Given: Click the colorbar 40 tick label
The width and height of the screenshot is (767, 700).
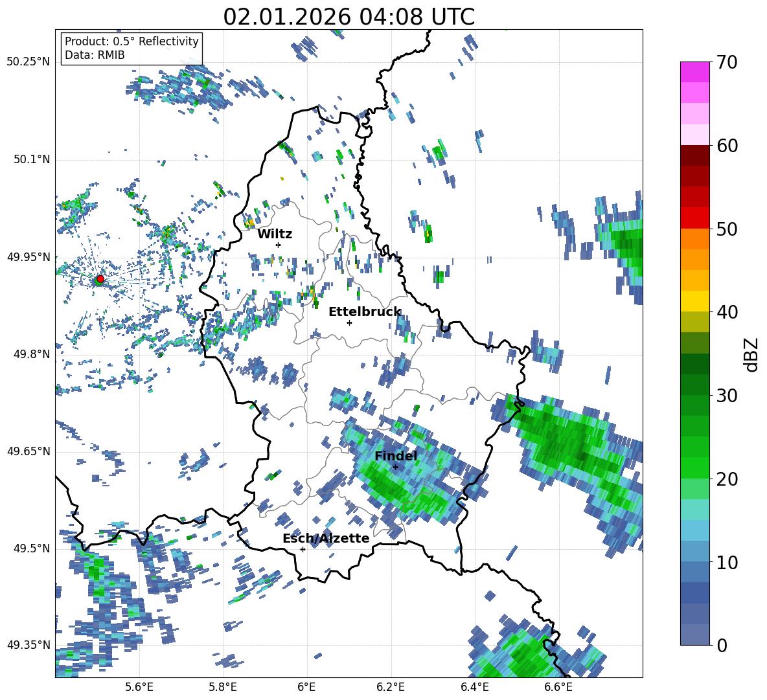Looking at the screenshot, I should click(x=727, y=312).
